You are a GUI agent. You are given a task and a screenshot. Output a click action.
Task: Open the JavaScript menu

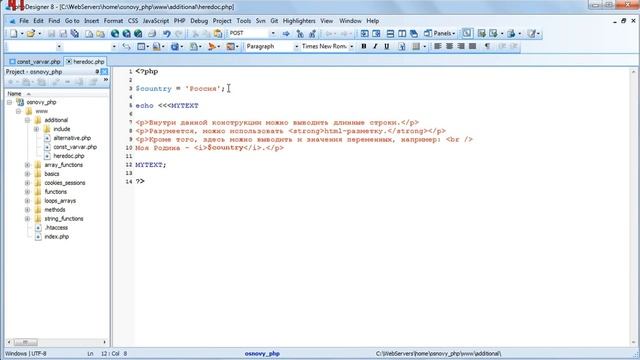[156, 21]
